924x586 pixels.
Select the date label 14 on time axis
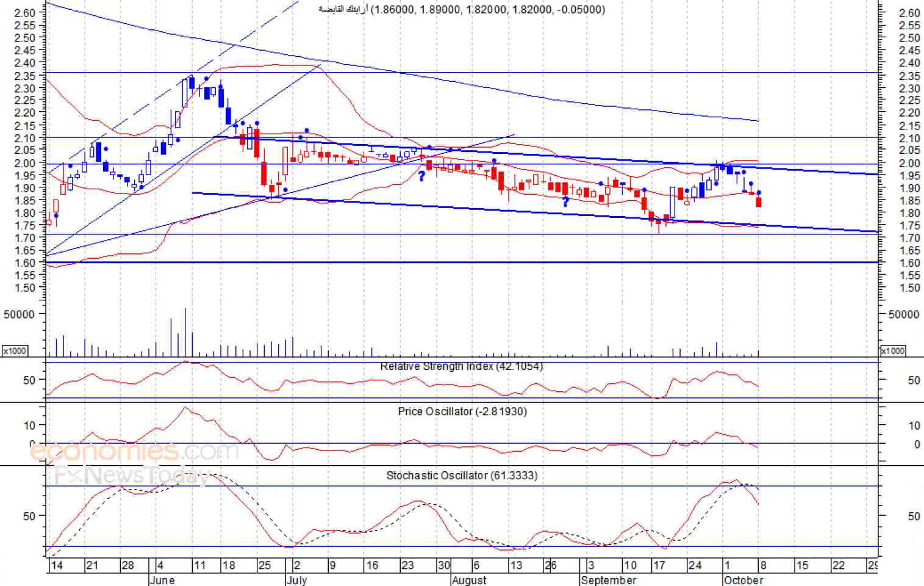[57, 565]
